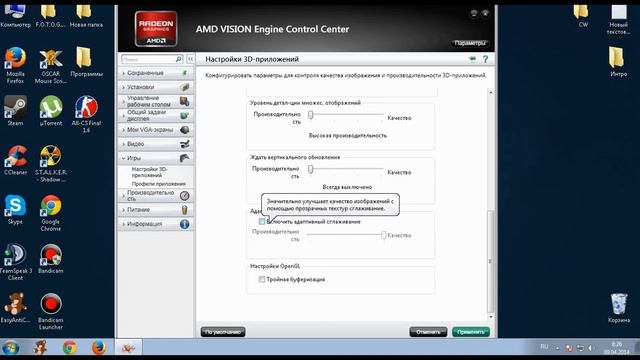Launch CCleaner desktop icon

(16, 160)
